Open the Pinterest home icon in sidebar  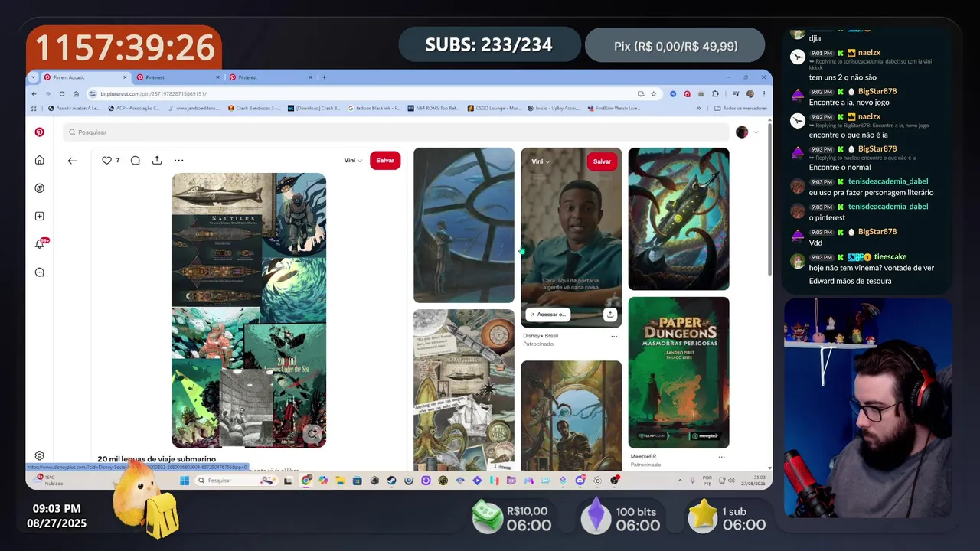tap(40, 160)
